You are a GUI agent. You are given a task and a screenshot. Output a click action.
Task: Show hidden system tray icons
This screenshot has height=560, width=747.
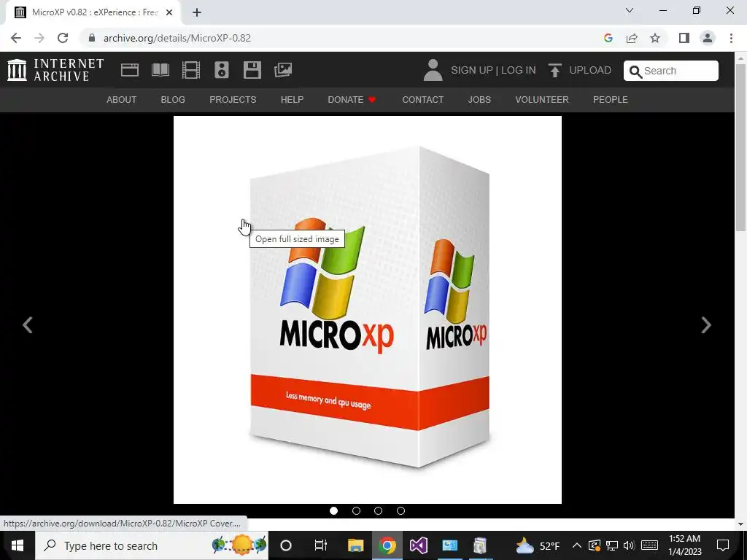coord(576,545)
